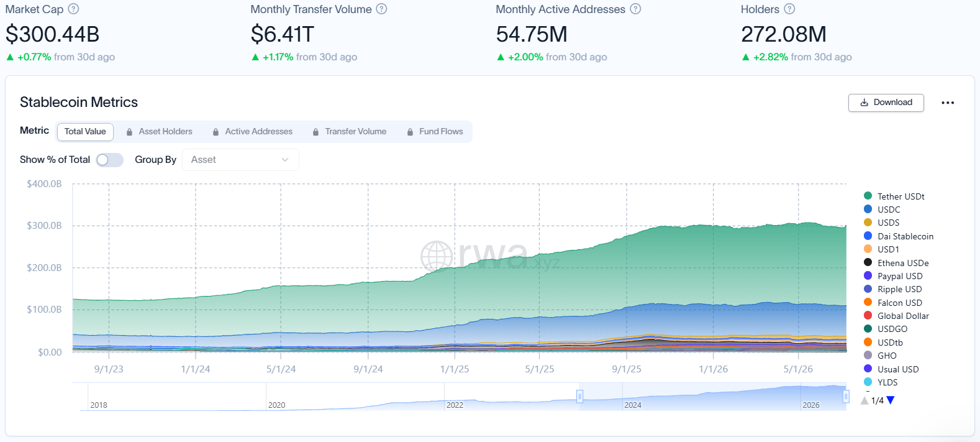Click the Holders question mark icon
Image resolution: width=980 pixels, height=442 pixels.
coord(789,9)
